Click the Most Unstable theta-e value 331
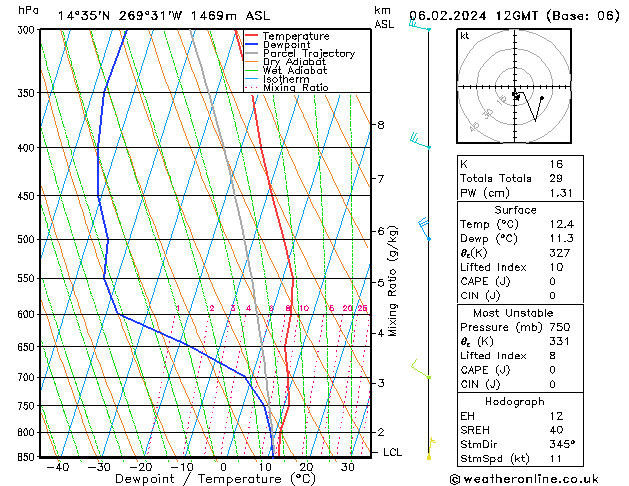The image size is (629, 486). 560,341
